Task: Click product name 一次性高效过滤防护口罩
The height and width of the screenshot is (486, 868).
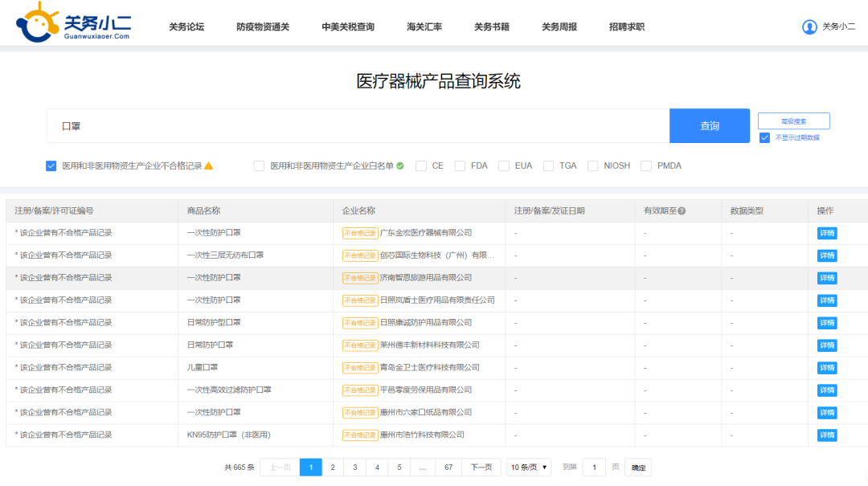Action: click(x=229, y=390)
